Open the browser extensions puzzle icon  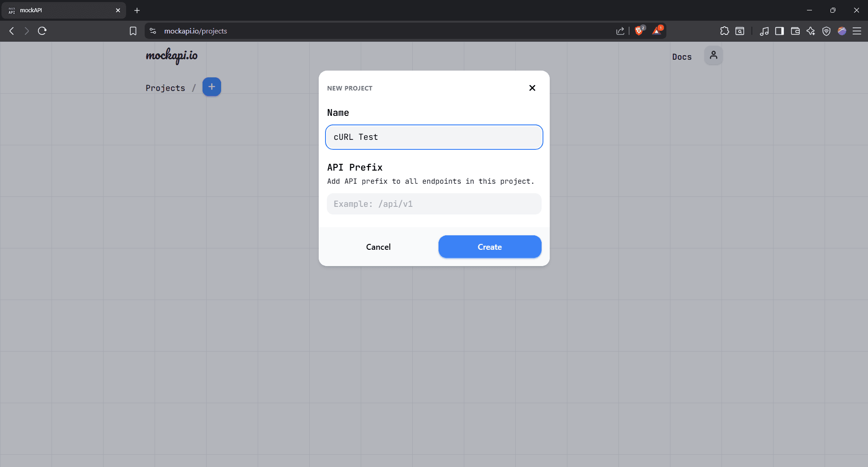pyautogui.click(x=724, y=31)
